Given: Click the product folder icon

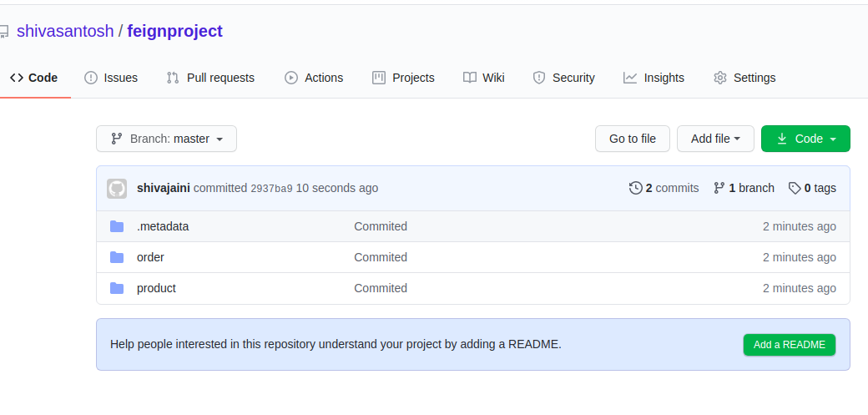Looking at the screenshot, I should tap(117, 288).
